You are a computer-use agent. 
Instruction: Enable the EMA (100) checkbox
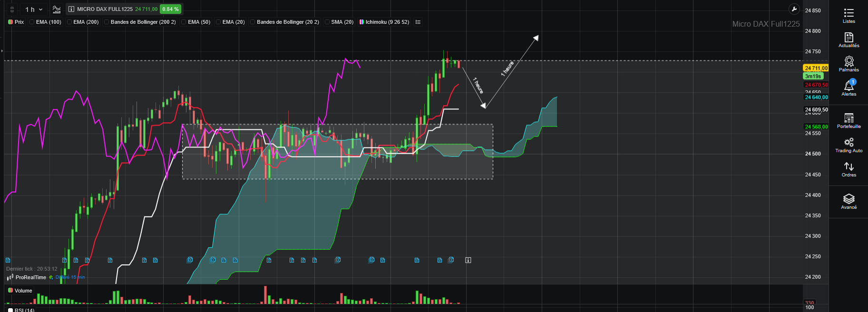32,22
